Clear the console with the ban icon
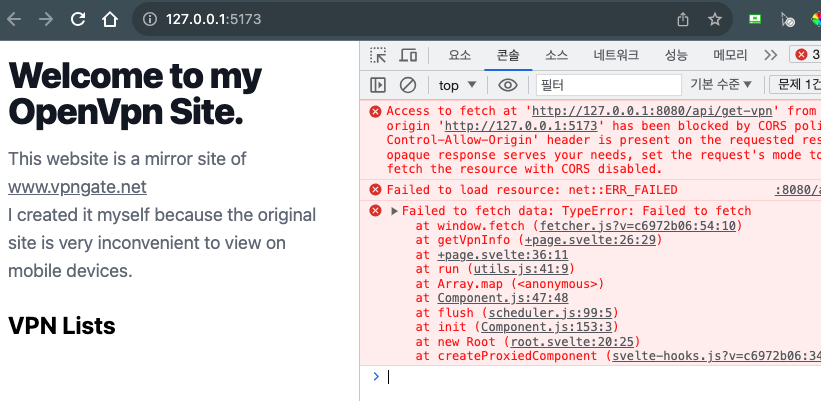 408,85
